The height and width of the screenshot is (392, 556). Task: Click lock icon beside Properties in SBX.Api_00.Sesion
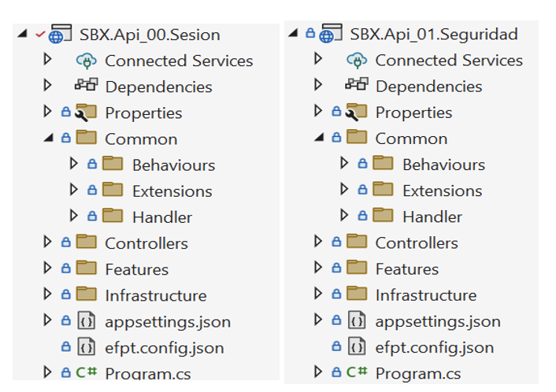[x=66, y=112]
